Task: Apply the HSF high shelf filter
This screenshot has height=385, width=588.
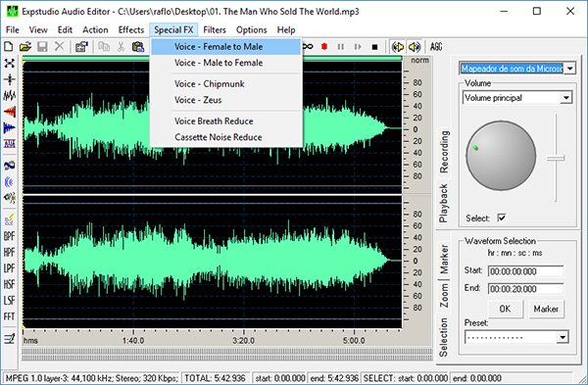Action: [10, 284]
